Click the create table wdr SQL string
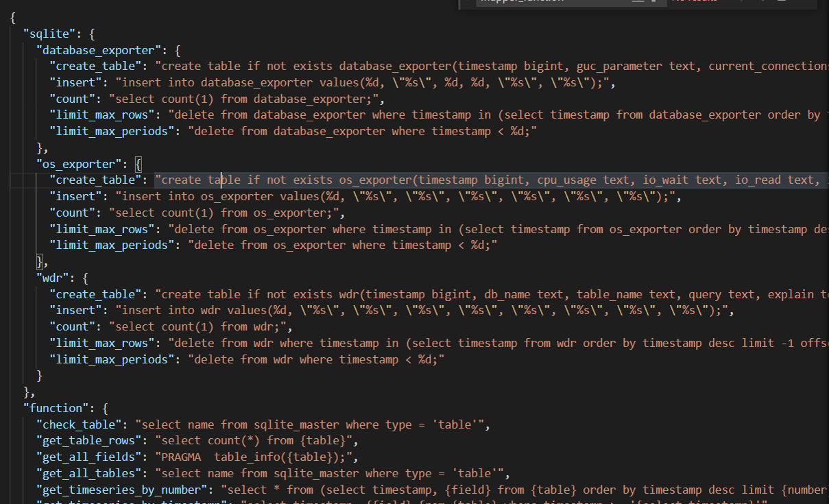Screen dimensions: 829x504 pos(492,294)
